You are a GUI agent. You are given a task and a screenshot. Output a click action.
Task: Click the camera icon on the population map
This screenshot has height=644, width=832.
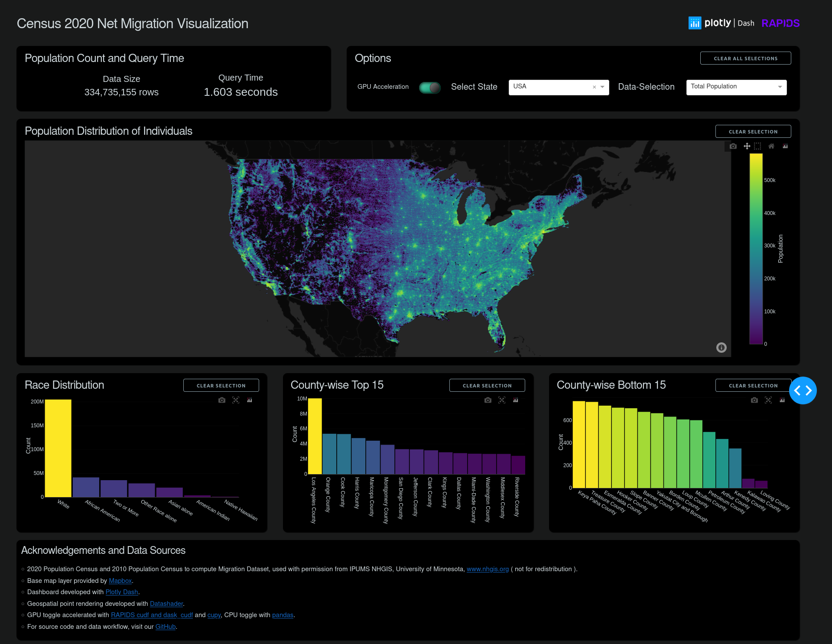(732, 146)
